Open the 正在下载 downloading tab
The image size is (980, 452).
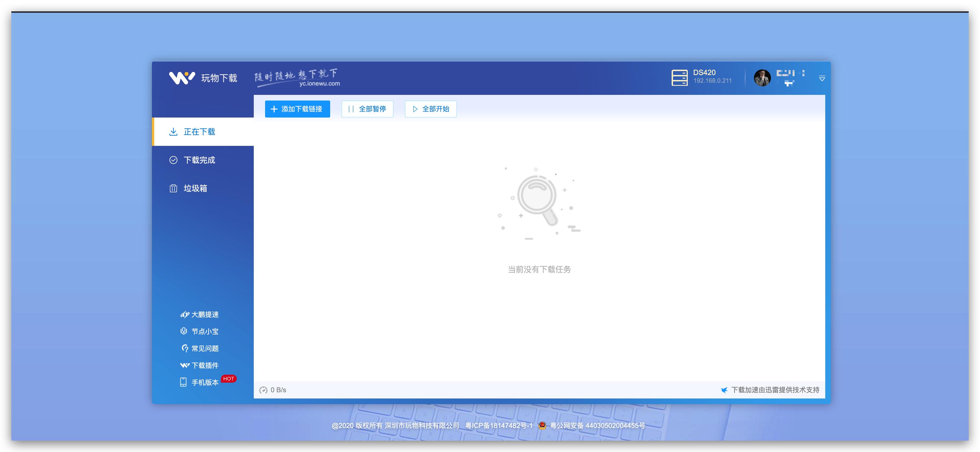click(199, 132)
